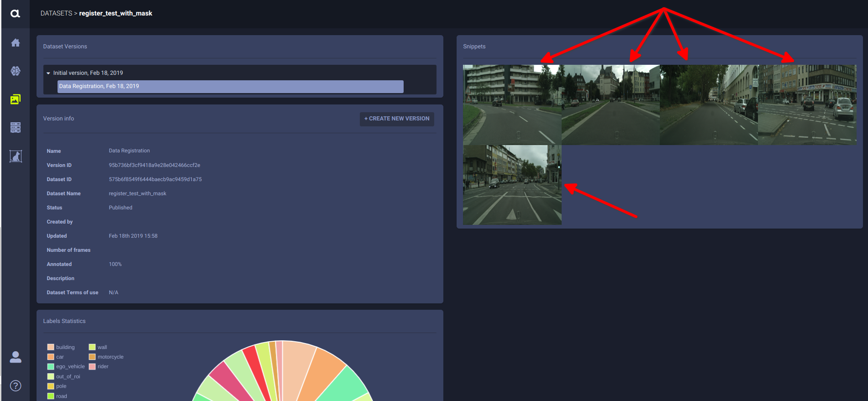Open the brain icon in the sidebar
Image resolution: width=868 pixels, height=401 pixels.
coord(16,71)
